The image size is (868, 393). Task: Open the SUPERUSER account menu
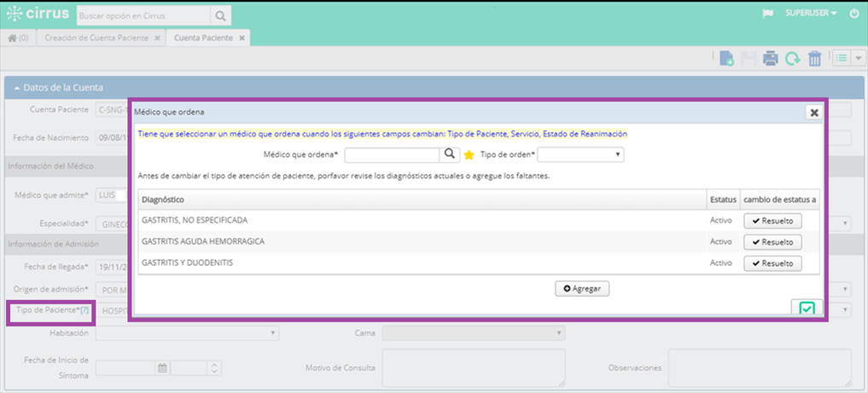(x=811, y=14)
